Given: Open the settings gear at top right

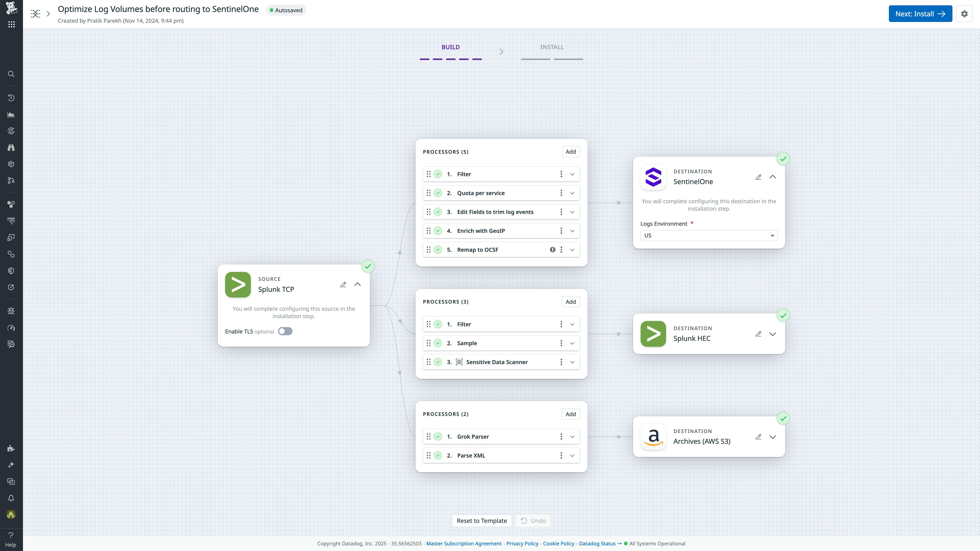Looking at the screenshot, I should 965,14.
